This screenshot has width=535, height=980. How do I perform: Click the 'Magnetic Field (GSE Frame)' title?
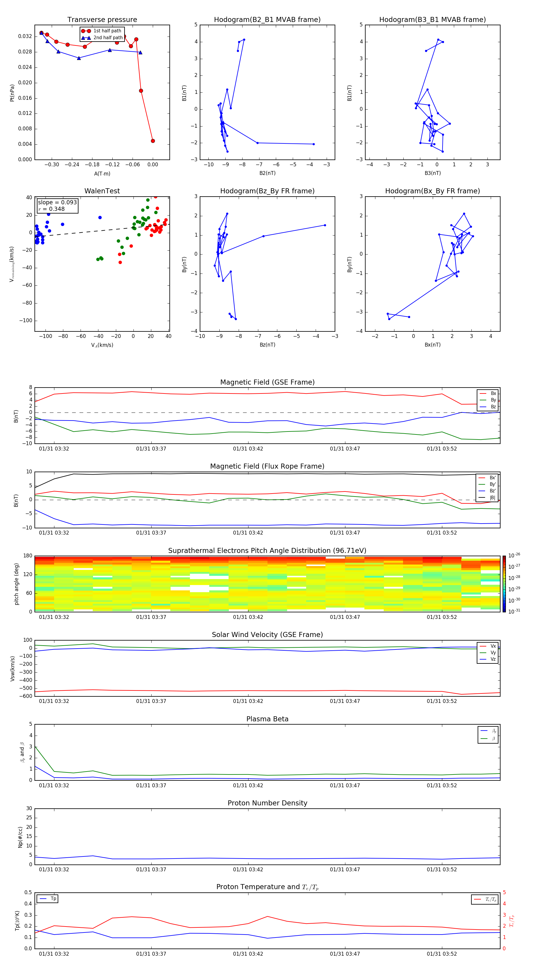click(267, 382)
